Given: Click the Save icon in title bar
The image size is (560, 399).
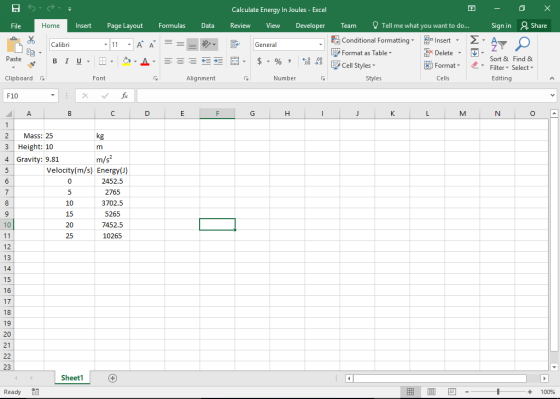Looking at the screenshot, I should [x=16, y=8].
